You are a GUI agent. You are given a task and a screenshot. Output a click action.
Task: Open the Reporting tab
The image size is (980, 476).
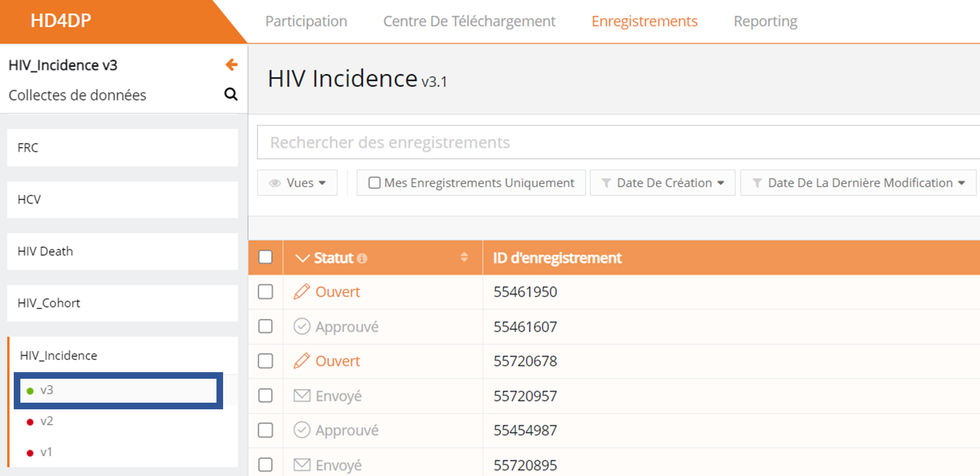point(765,21)
